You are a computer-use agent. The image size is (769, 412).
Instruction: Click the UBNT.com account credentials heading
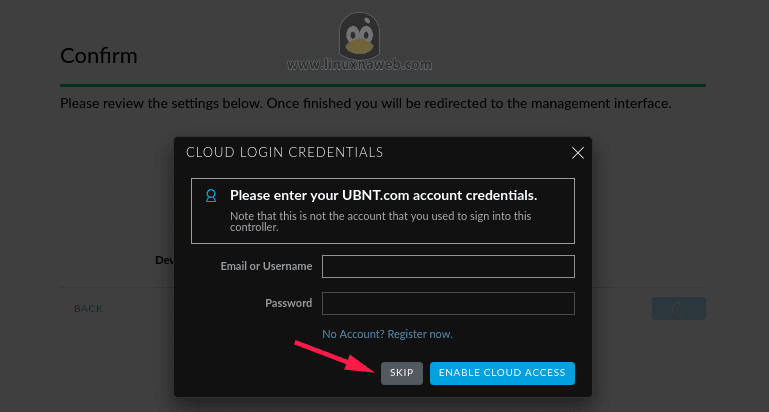coord(383,195)
